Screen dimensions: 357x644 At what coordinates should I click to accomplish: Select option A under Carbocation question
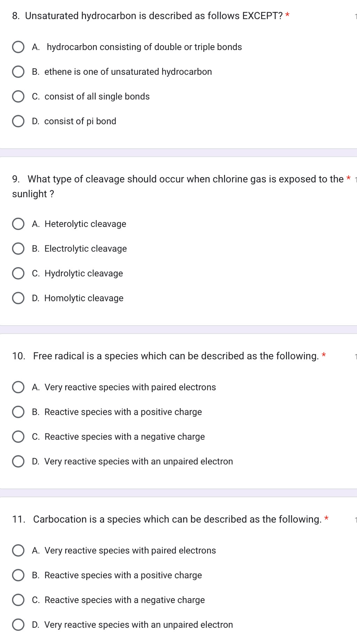point(18,550)
